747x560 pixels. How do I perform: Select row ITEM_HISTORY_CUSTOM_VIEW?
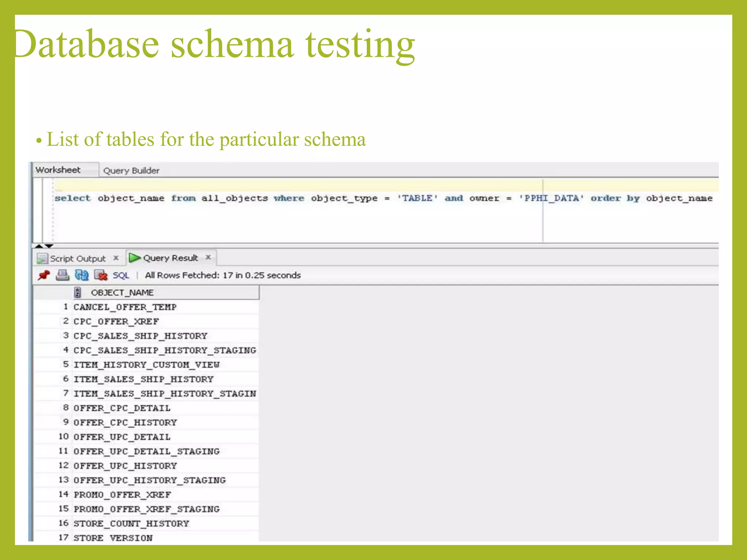[147, 365]
